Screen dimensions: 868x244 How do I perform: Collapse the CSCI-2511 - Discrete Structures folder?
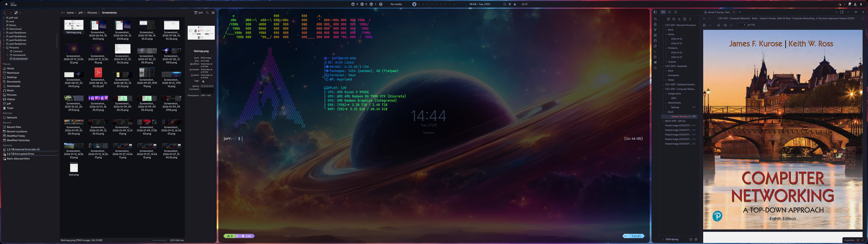pos(663,25)
